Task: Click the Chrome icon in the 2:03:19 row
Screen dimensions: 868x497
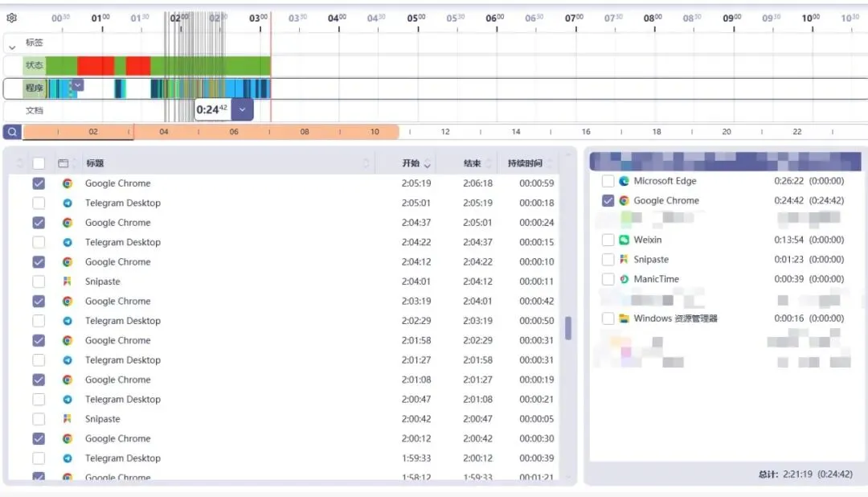Action: (68, 302)
